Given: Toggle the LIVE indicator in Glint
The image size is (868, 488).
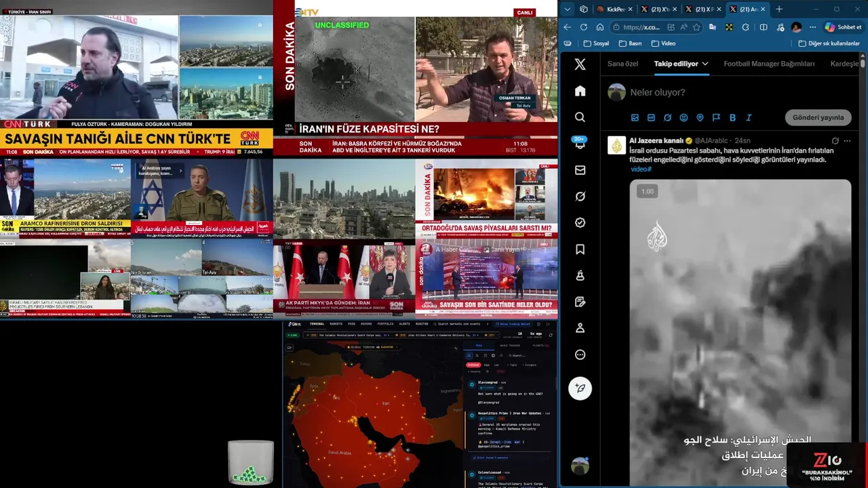Looking at the screenshot, I should pos(293,335).
